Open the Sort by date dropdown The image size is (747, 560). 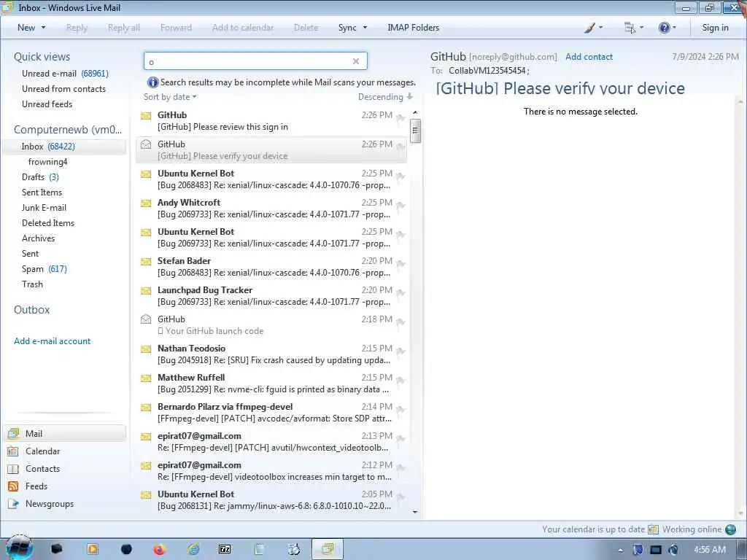pyautogui.click(x=169, y=97)
